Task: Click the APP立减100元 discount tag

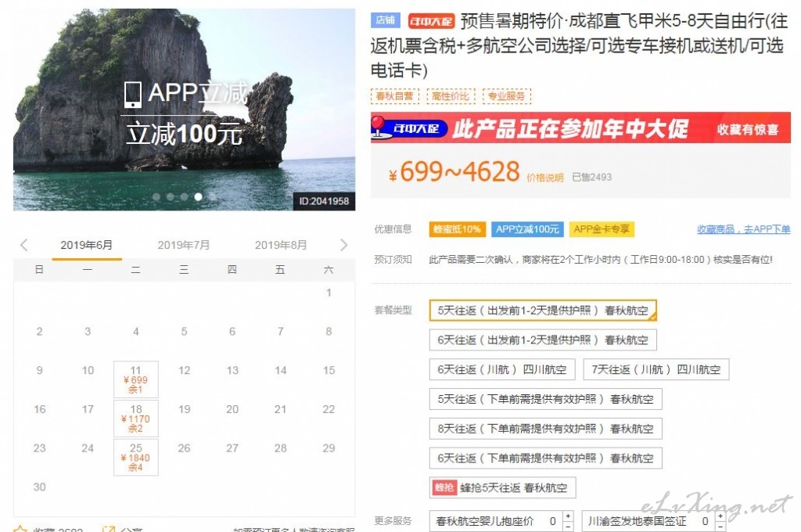Action: 527,229
